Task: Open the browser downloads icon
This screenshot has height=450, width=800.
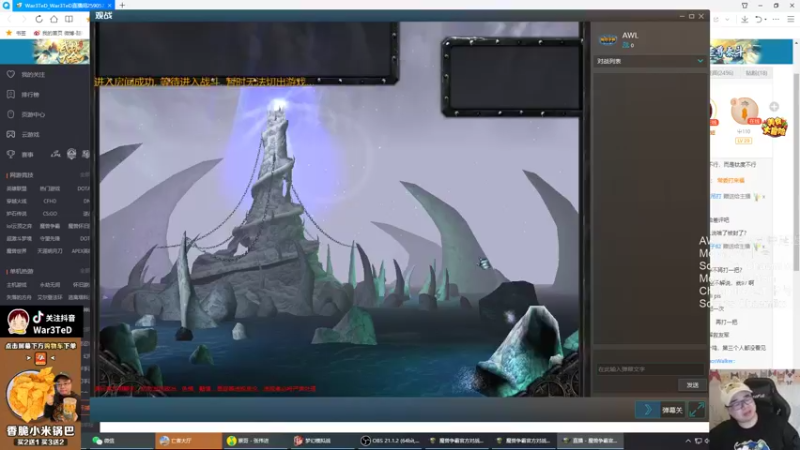Action: [744, 19]
